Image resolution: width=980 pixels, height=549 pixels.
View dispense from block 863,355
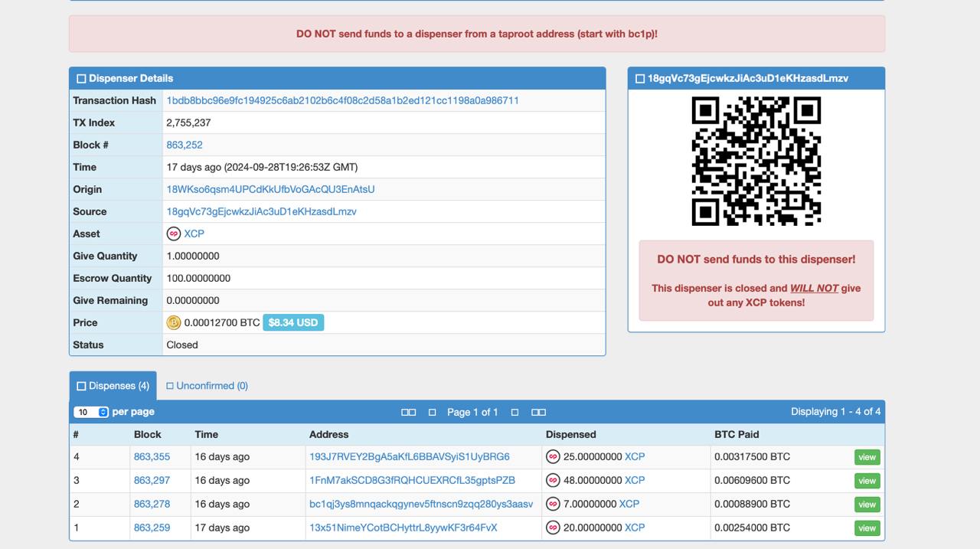(867, 457)
